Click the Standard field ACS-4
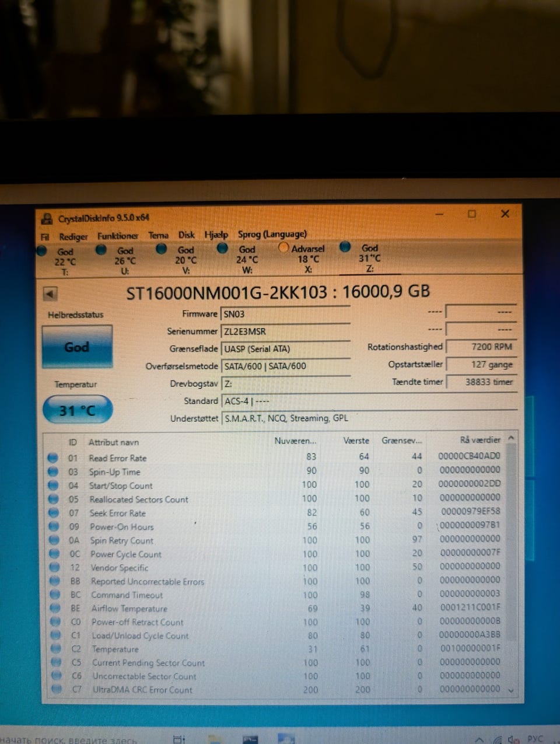Screen dimensions: 560x744 [369, 401]
